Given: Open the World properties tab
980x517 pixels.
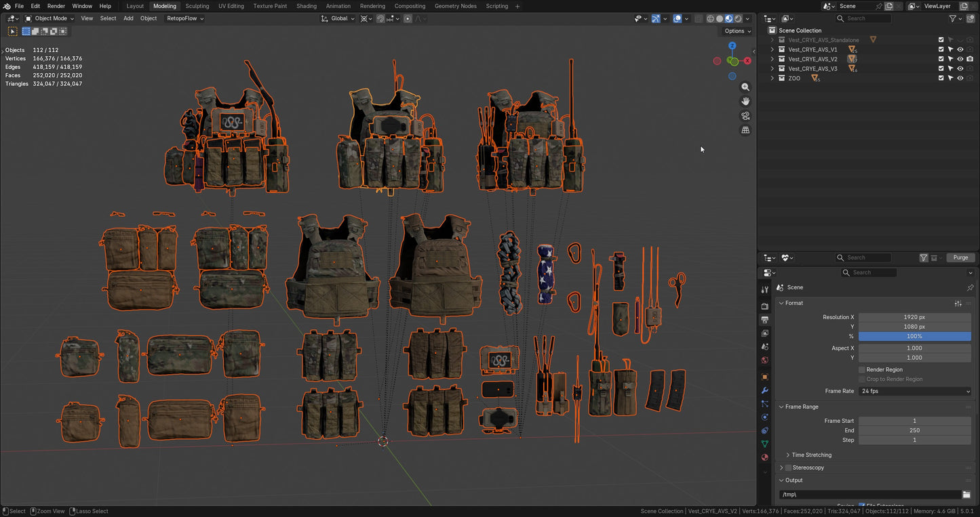Looking at the screenshot, I should 765,360.
